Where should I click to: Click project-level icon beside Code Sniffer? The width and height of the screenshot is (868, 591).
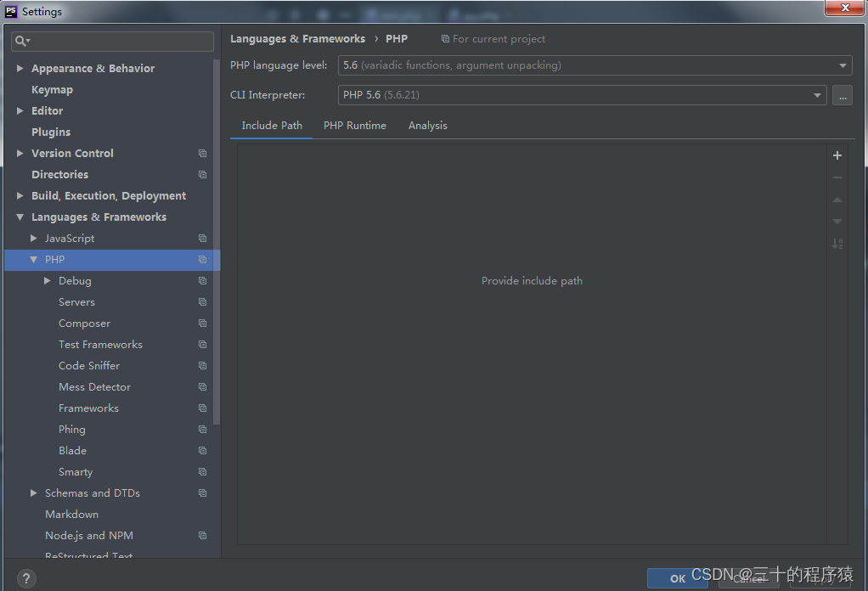pos(203,366)
